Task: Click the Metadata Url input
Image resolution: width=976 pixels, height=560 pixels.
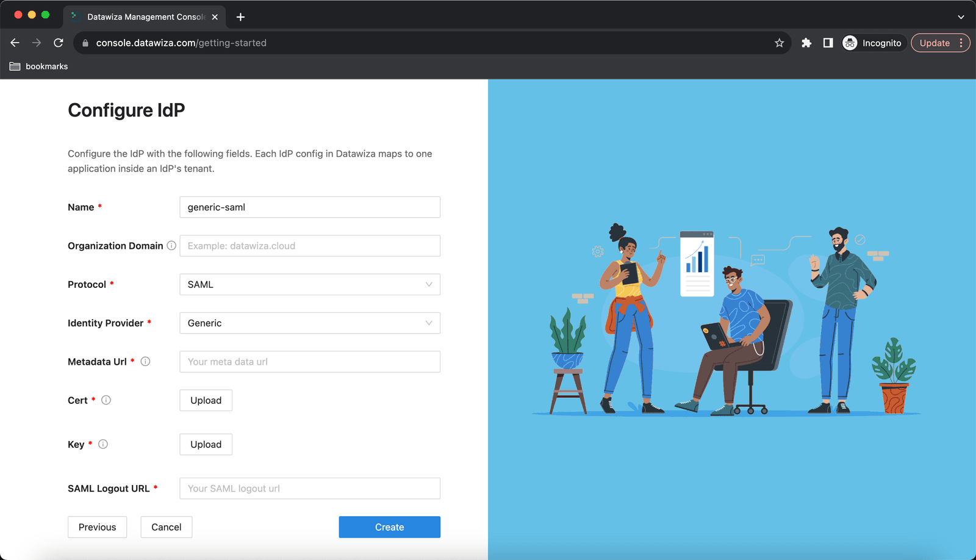Action: pos(310,362)
